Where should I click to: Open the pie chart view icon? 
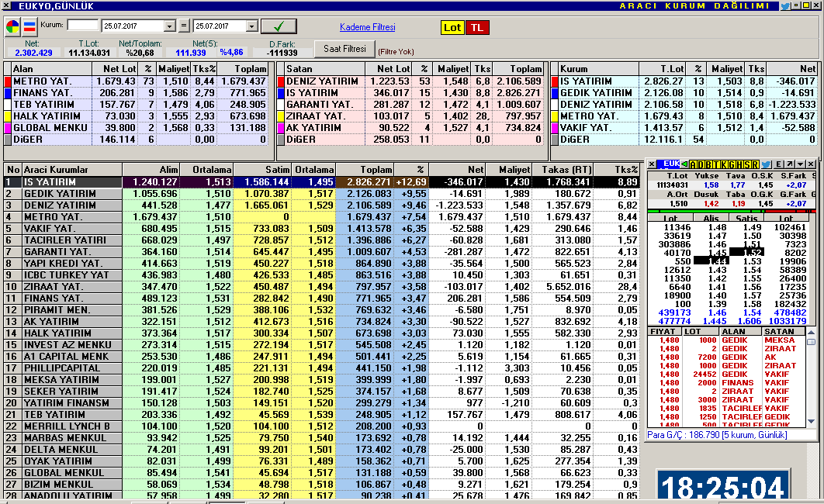(12, 26)
